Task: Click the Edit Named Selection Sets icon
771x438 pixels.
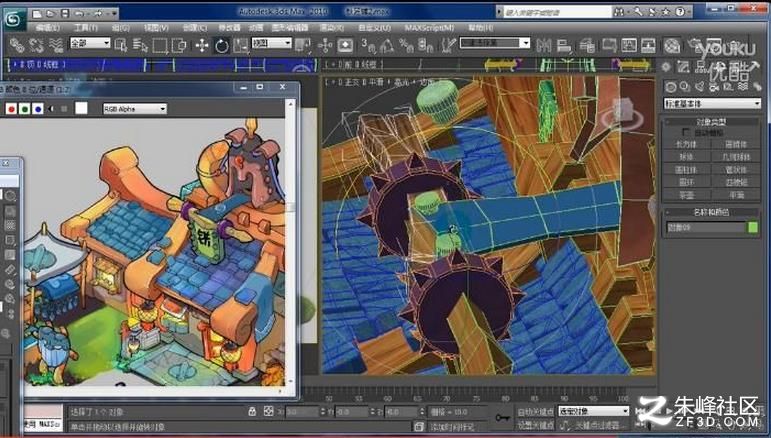Action: tap(449, 45)
